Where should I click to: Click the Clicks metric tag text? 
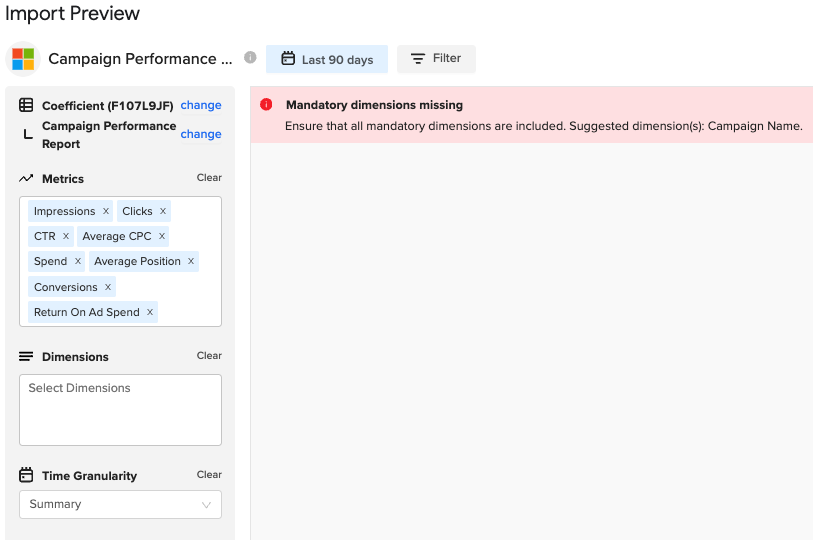(x=137, y=211)
